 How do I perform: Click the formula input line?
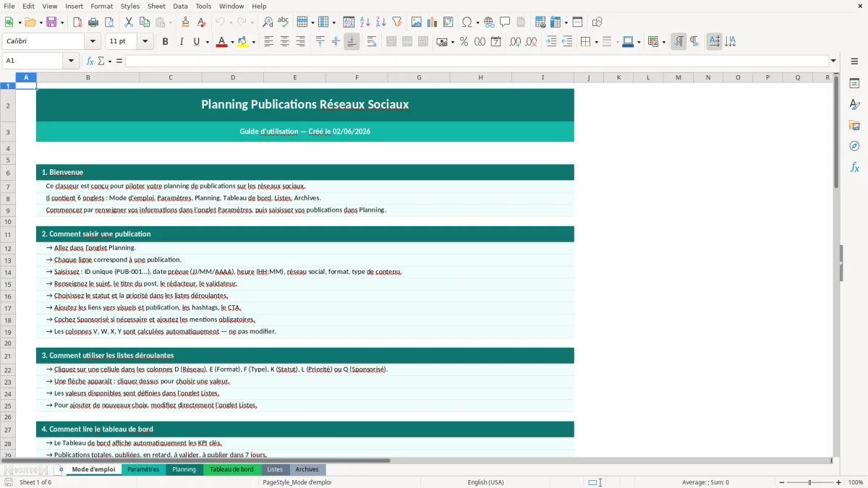click(477, 61)
